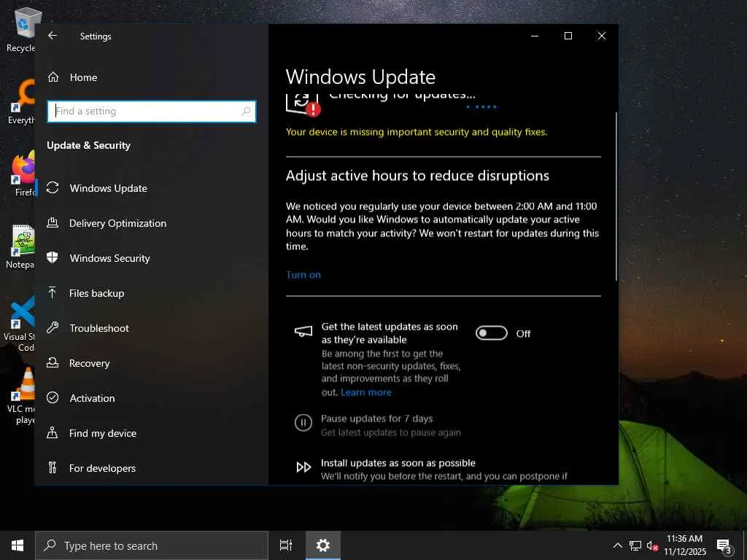Click the missing security fixes warning text

point(417,132)
